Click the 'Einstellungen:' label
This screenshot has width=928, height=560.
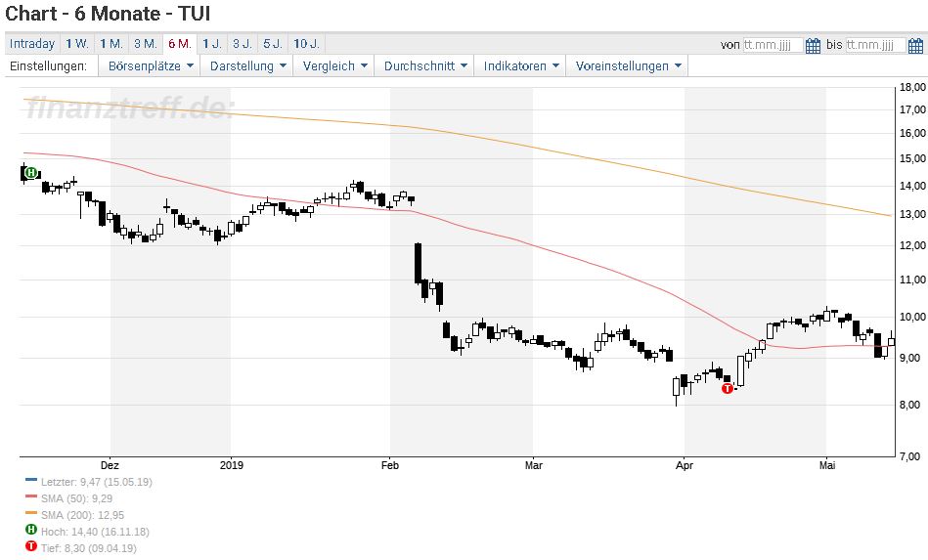point(48,65)
